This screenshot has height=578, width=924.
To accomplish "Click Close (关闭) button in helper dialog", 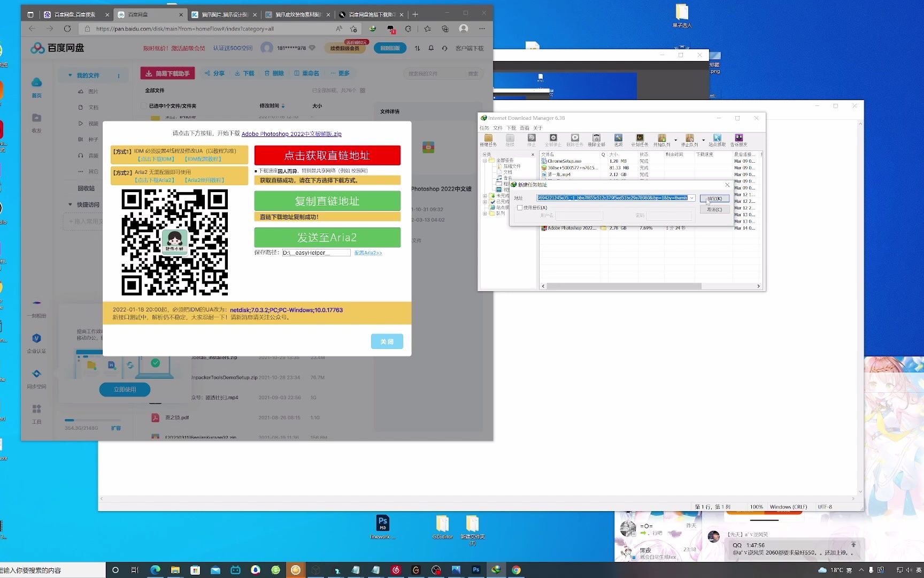I will 387,341.
